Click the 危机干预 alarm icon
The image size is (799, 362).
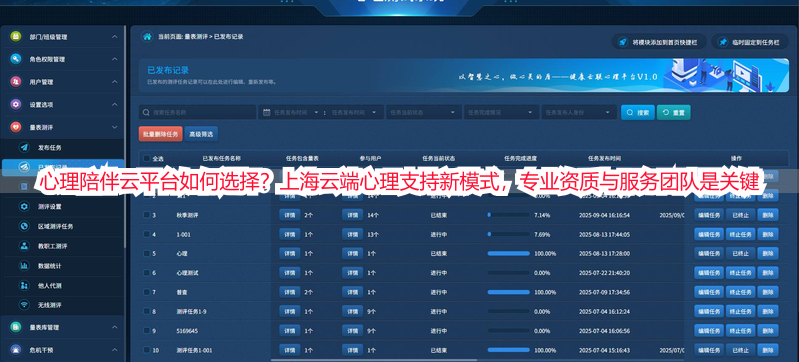[16, 350]
